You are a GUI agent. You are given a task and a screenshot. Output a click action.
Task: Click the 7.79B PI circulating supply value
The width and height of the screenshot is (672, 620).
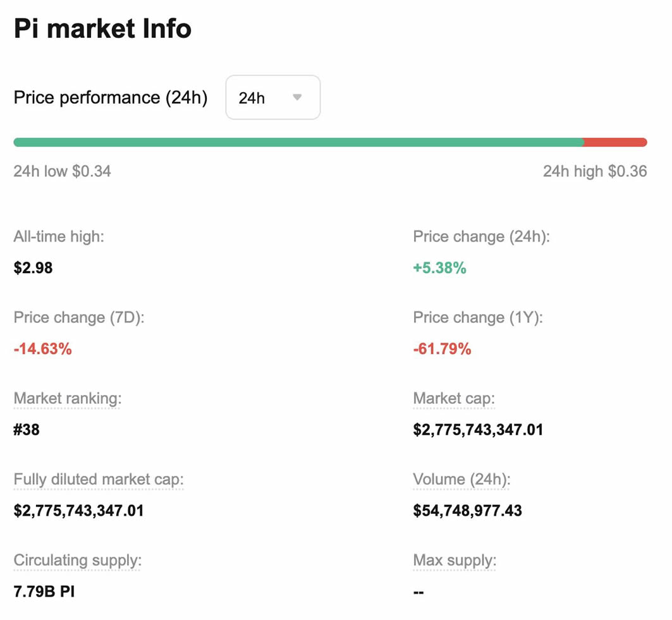(x=44, y=592)
